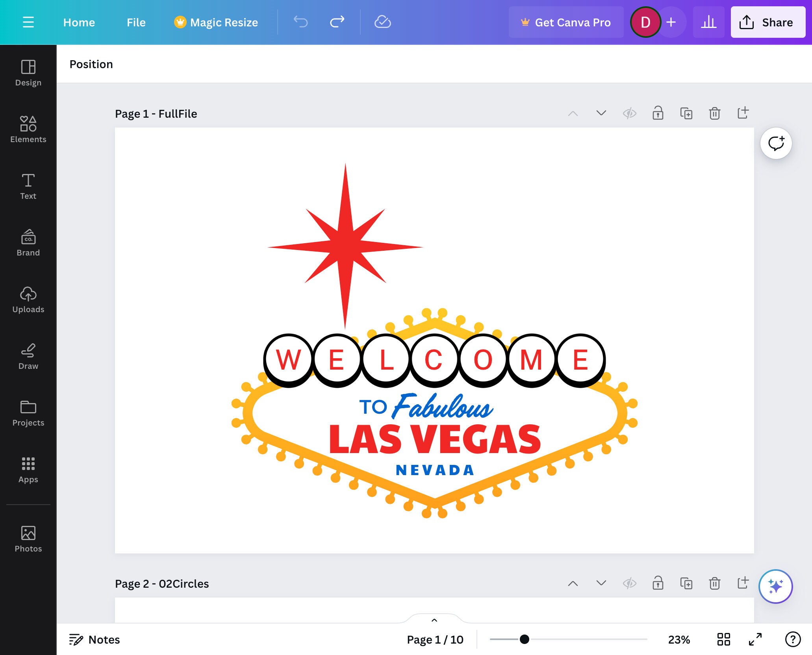The height and width of the screenshot is (655, 812).
Task: Hide Page 1 with the visibility toggle
Action: click(x=629, y=113)
